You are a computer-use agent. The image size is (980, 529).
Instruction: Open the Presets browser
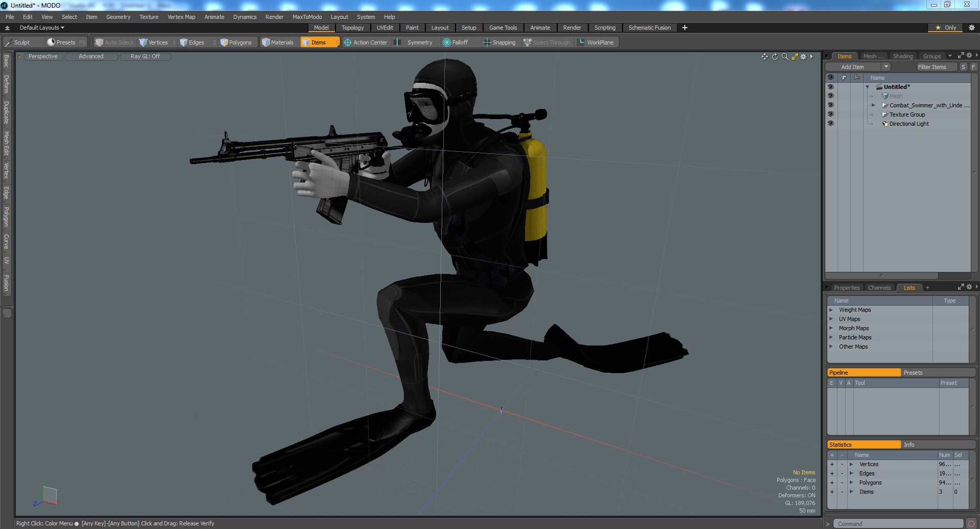[x=66, y=42]
